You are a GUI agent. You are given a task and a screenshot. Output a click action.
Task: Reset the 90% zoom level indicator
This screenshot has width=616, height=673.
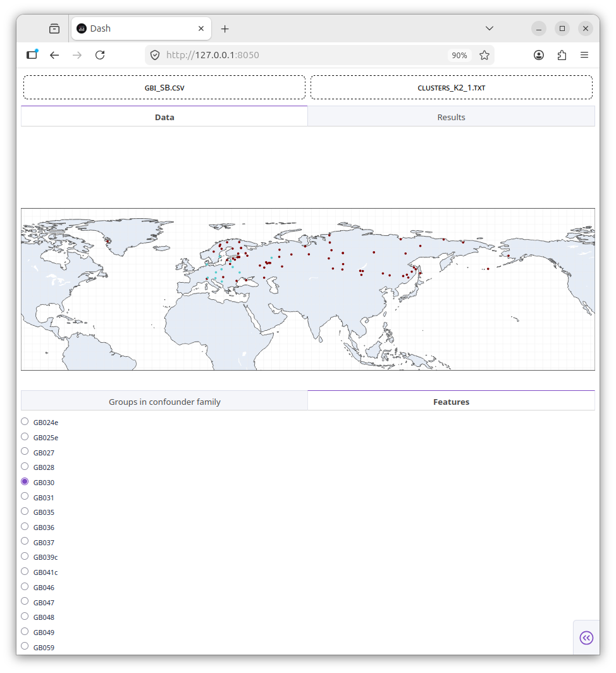tap(459, 56)
